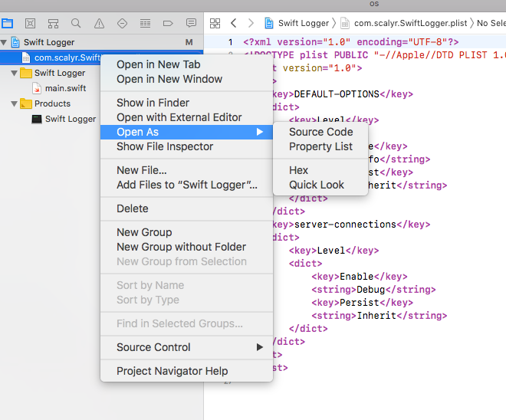The width and height of the screenshot is (506, 420).
Task: Switch to the Source Control navigator
Action: pos(31,24)
